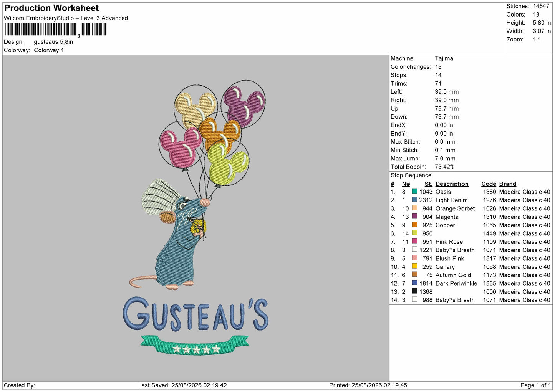Click stitch count 2312 for Light Denim

pyautogui.click(x=426, y=200)
